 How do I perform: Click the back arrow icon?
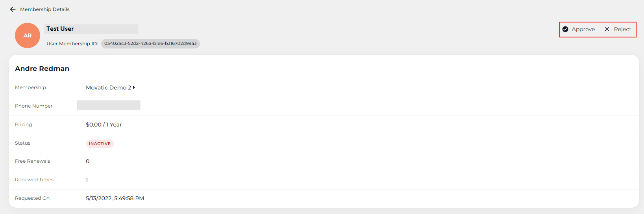pos(13,9)
